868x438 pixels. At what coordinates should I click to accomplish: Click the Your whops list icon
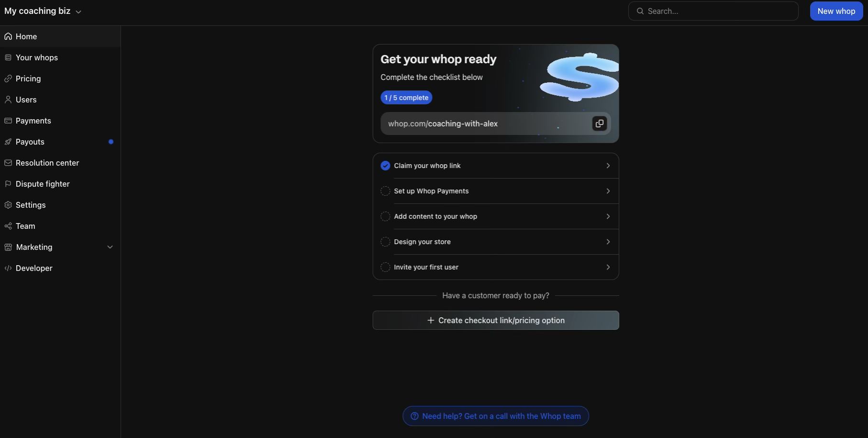click(8, 57)
